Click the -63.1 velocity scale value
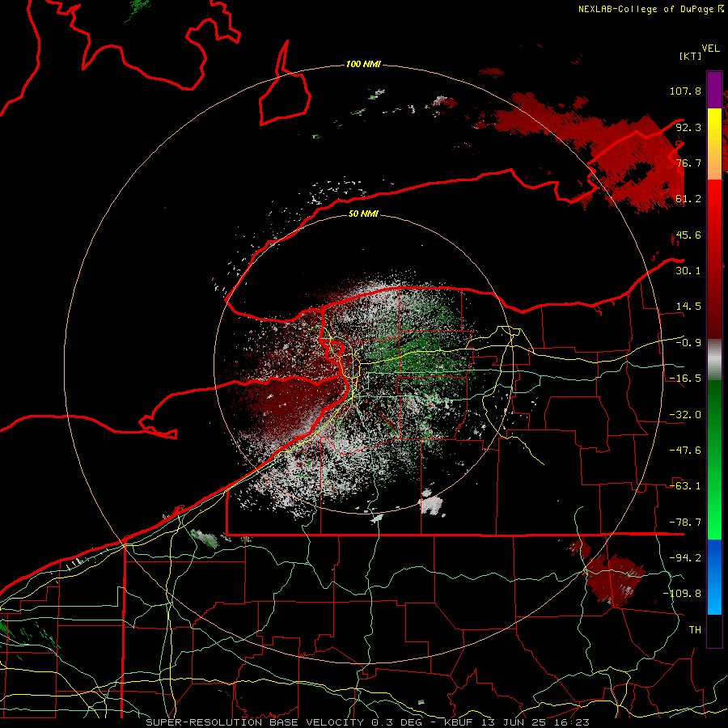The image size is (728, 728). [x=685, y=486]
